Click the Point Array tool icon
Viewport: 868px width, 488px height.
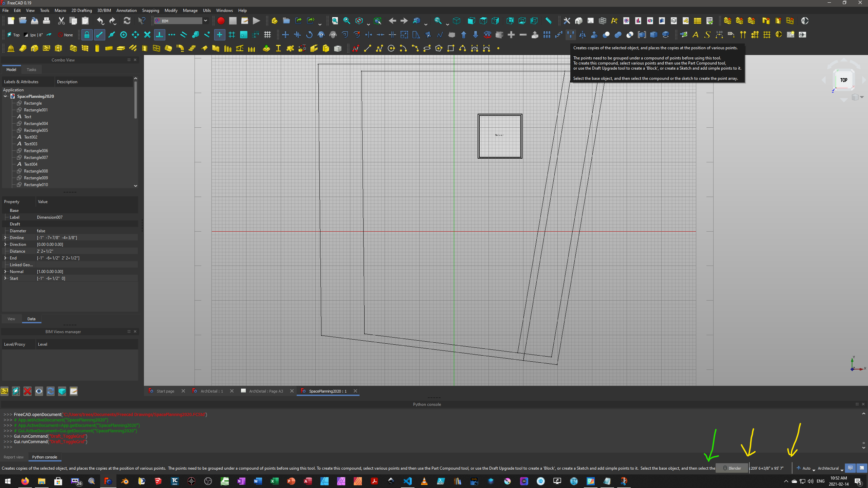[x=571, y=35]
